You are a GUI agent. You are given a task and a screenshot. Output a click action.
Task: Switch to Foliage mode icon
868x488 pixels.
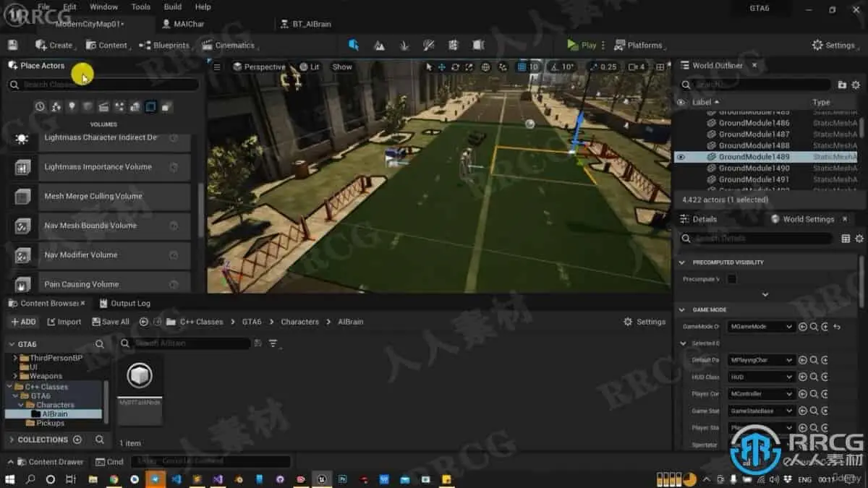(404, 45)
